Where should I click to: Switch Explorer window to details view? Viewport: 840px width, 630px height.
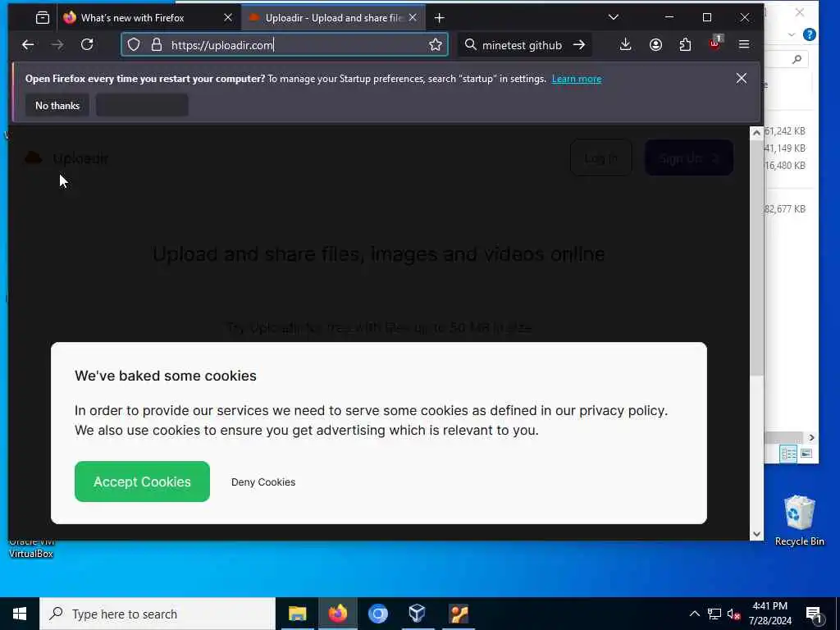788,454
